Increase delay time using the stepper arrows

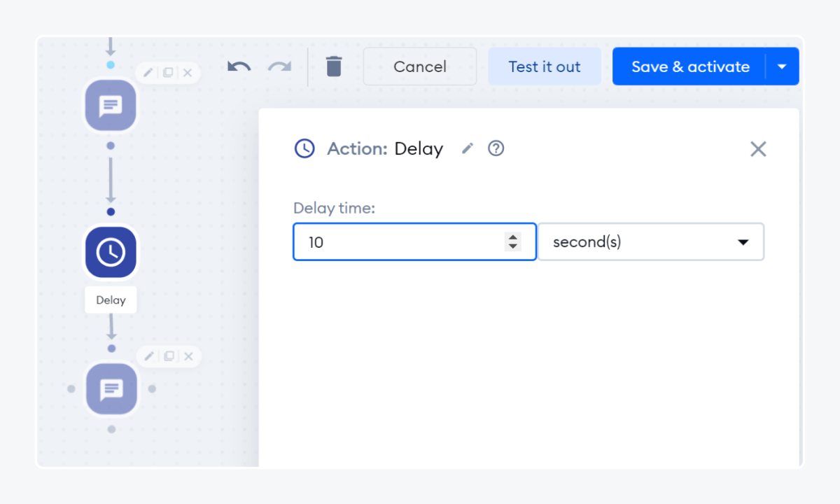[513, 238]
